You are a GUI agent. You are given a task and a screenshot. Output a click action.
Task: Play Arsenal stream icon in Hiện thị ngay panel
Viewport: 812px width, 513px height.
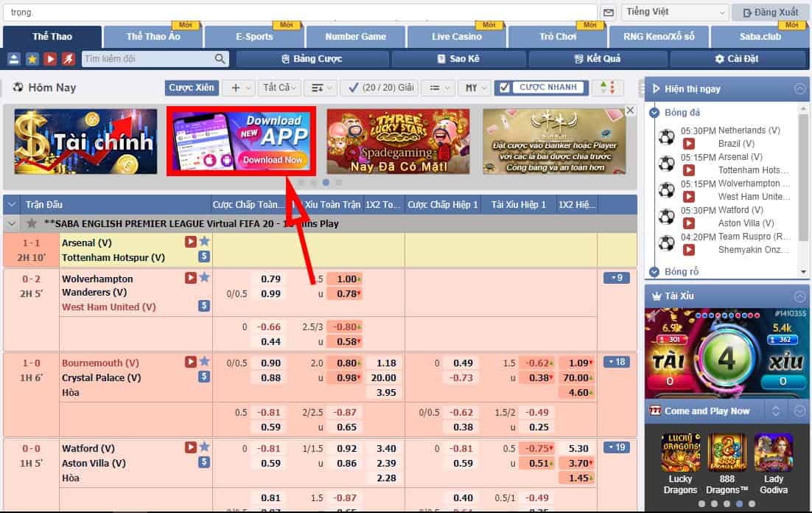[688, 170]
